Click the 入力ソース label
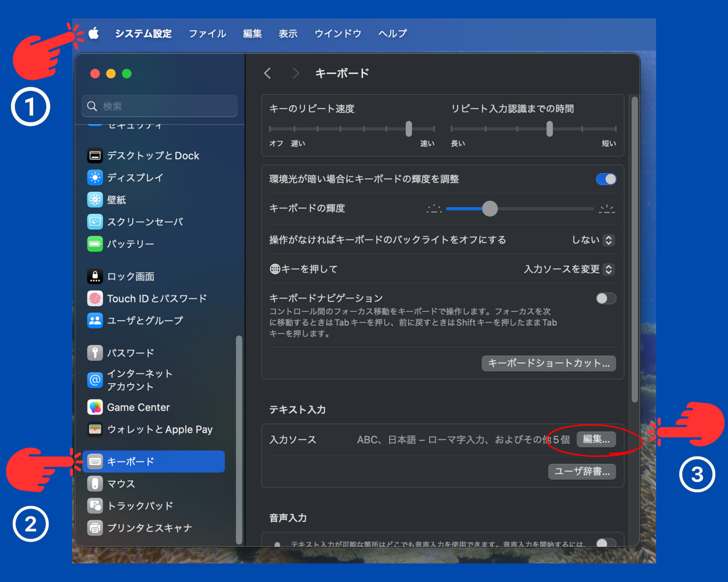Image resolution: width=728 pixels, height=582 pixels. click(293, 440)
